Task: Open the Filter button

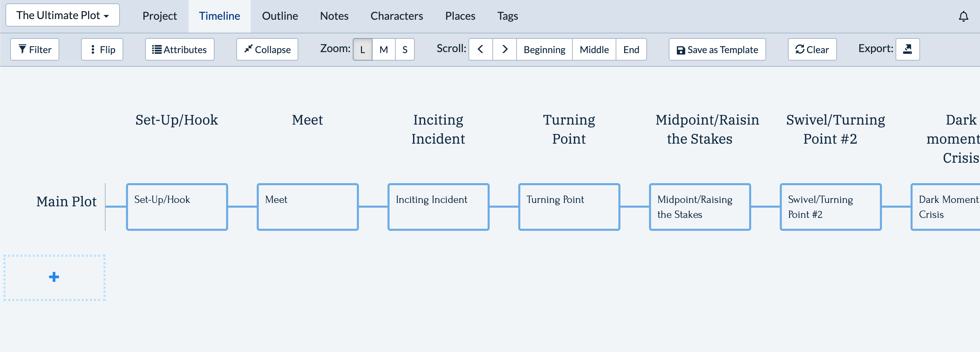Action: pyautogui.click(x=35, y=49)
